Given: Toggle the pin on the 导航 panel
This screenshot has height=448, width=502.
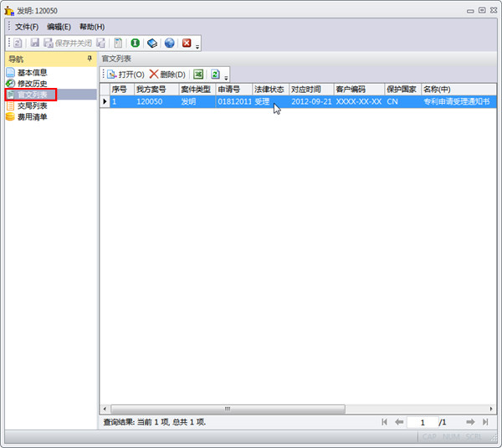Looking at the screenshot, I should pyautogui.click(x=90, y=59).
